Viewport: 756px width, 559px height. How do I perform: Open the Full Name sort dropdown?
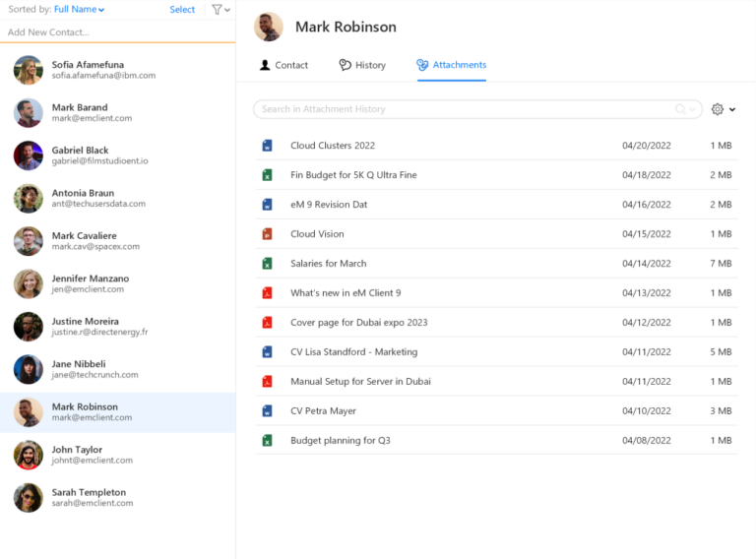pyautogui.click(x=79, y=10)
